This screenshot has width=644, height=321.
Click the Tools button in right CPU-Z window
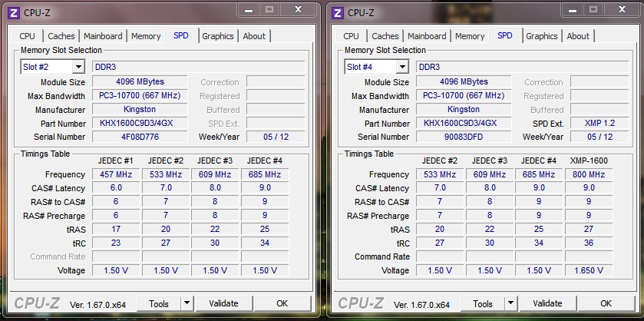tap(483, 303)
